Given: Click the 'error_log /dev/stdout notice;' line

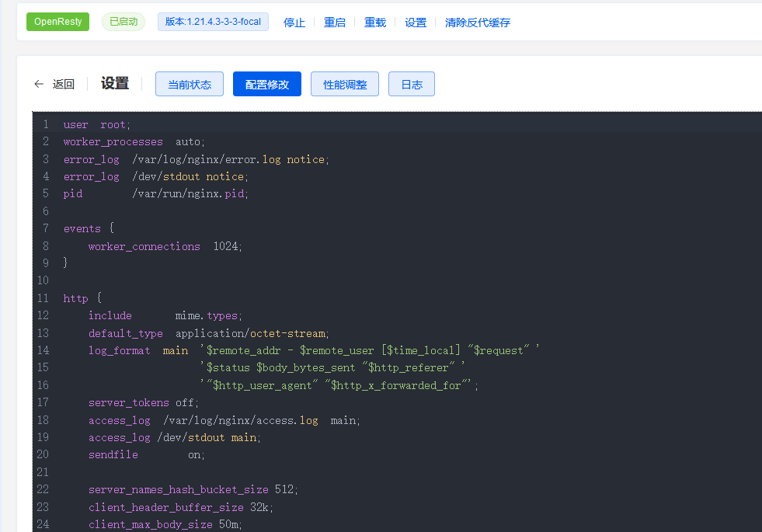Looking at the screenshot, I should pos(155,177).
